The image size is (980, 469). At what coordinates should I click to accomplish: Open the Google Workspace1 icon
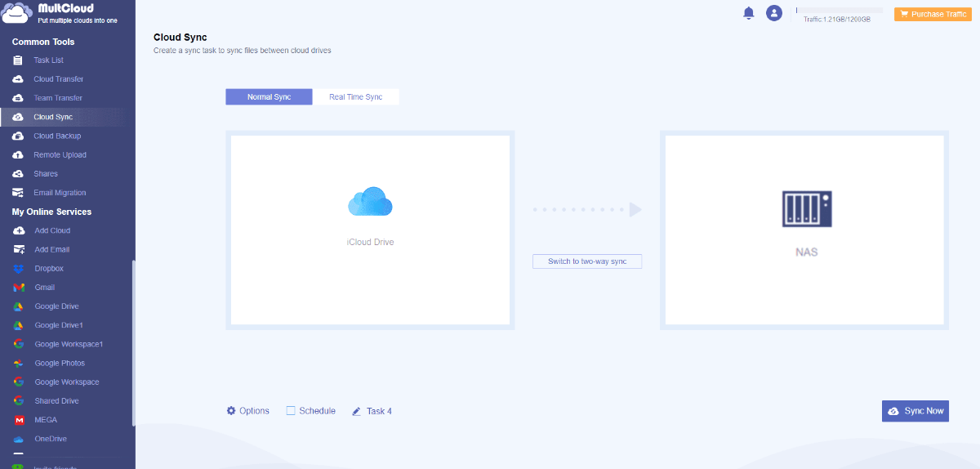[x=18, y=344]
